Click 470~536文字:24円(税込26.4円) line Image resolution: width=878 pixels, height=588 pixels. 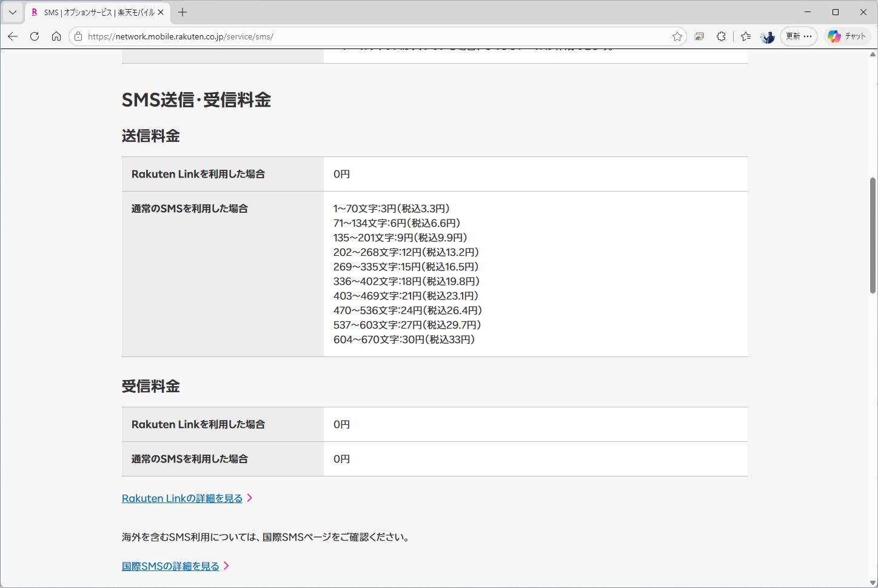tap(408, 310)
